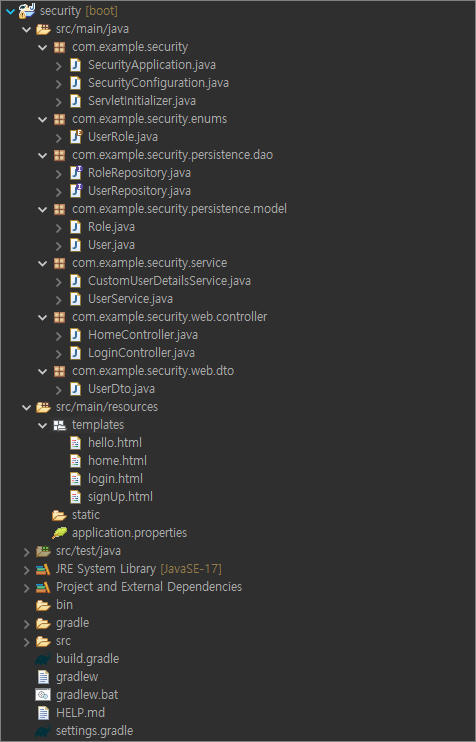Click the gradlew.bat file icon
Viewport: 476px width, 742px height.
43,695
